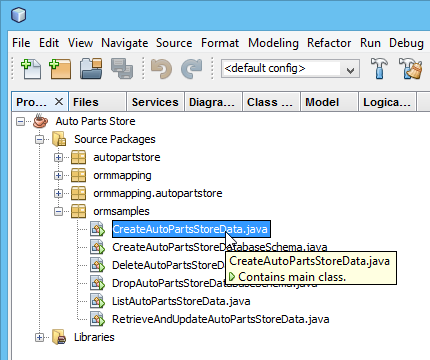Close the Projects tab
430x360 pixels.
tap(59, 102)
